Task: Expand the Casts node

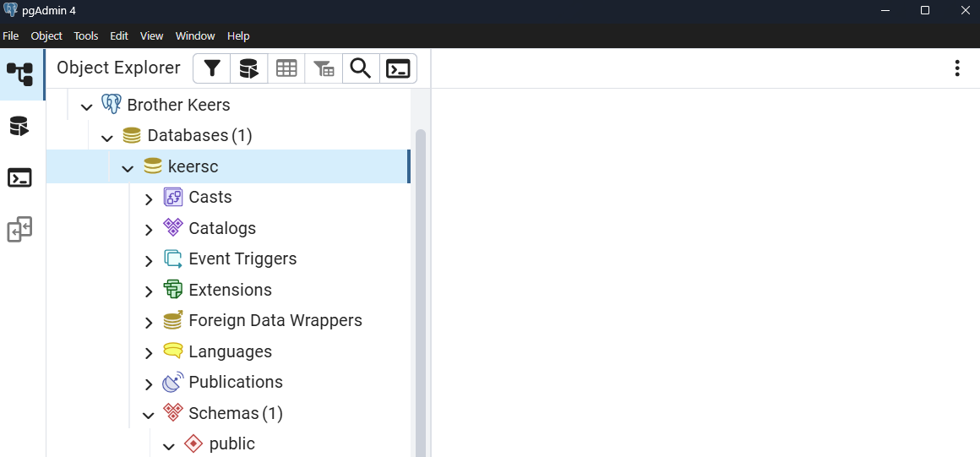Action: click(149, 199)
